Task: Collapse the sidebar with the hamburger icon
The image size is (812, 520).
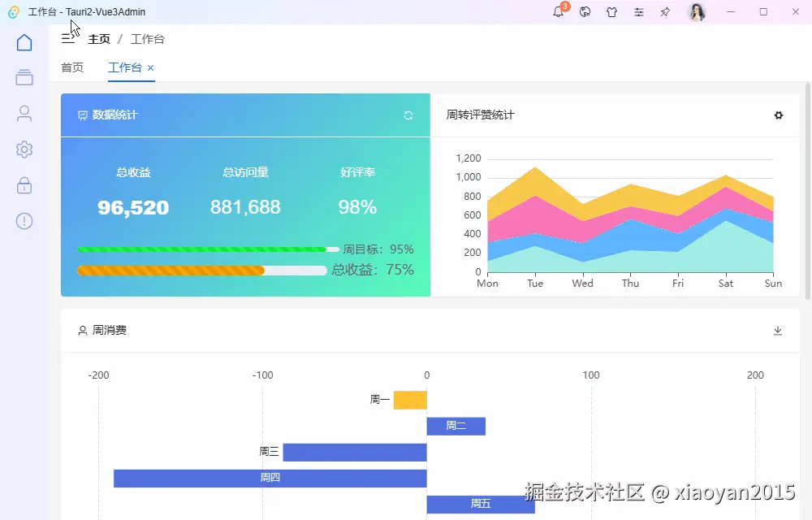Action: 69,38
